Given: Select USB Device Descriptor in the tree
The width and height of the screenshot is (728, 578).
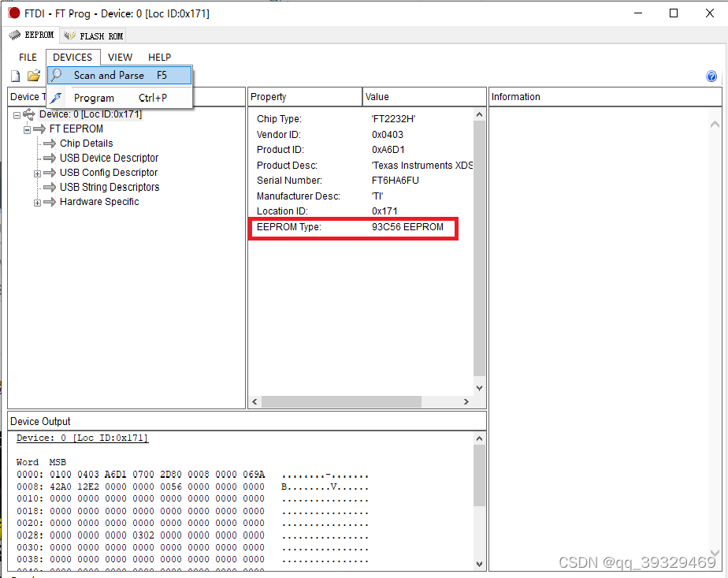Looking at the screenshot, I should pos(109,158).
